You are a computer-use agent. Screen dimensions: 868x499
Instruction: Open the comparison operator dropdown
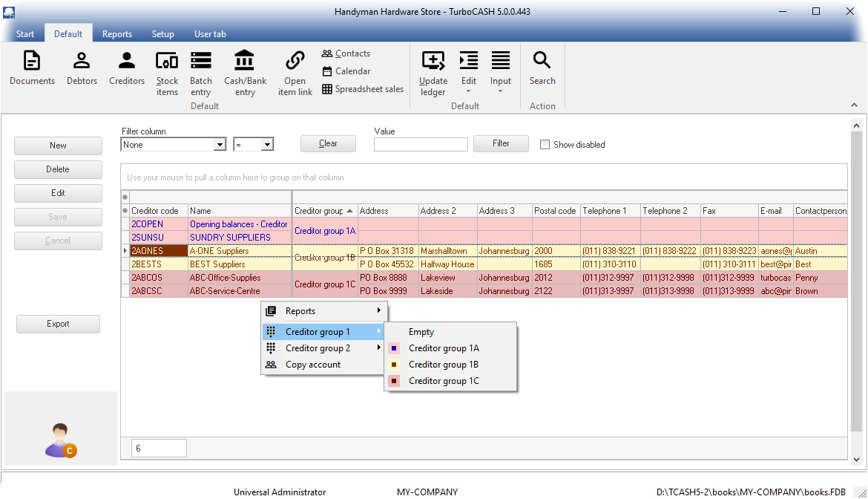pos(267,145)
